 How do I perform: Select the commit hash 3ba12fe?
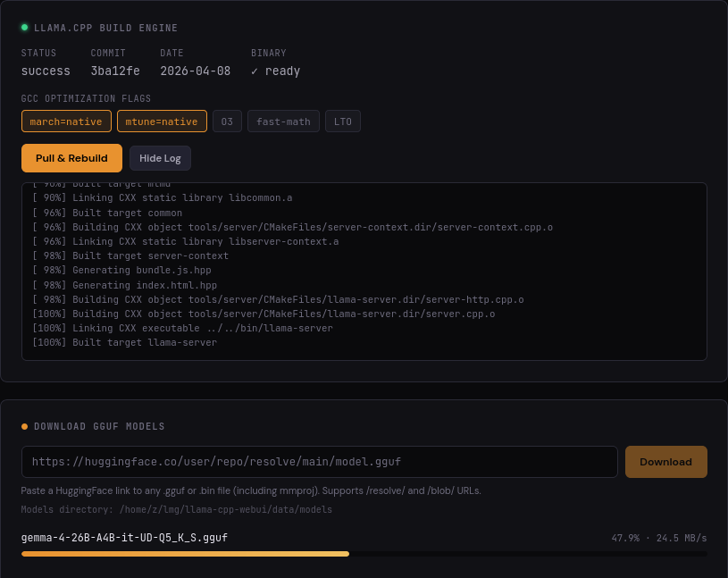tap(115, 71)
